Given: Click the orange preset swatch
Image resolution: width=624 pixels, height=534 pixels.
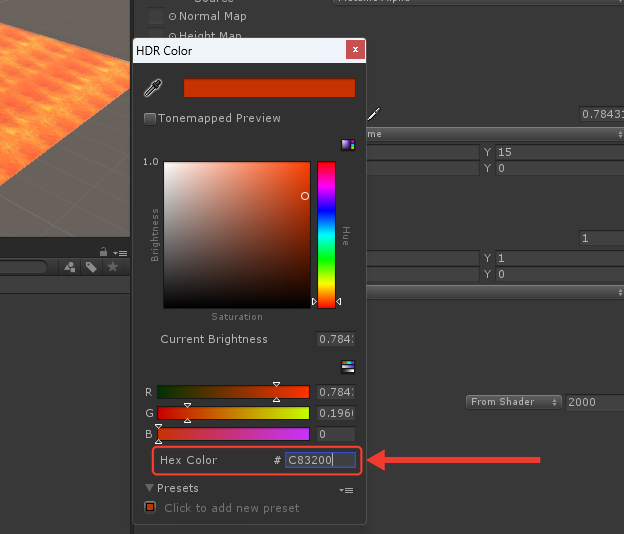Looking at the screenshot, I should 150,507.
